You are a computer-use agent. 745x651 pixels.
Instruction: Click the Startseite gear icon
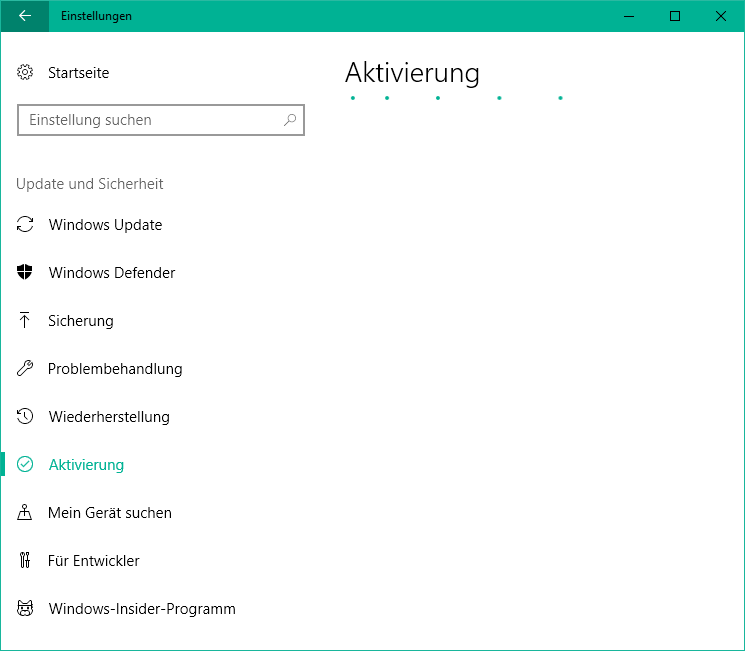click(x=25, y=73)
